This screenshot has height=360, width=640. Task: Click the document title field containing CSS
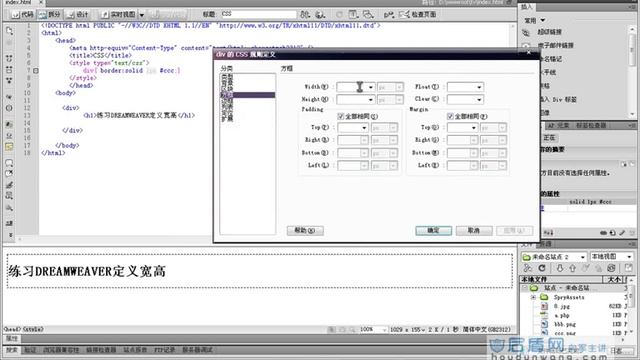pyautogui.click(x=258, y=14)
